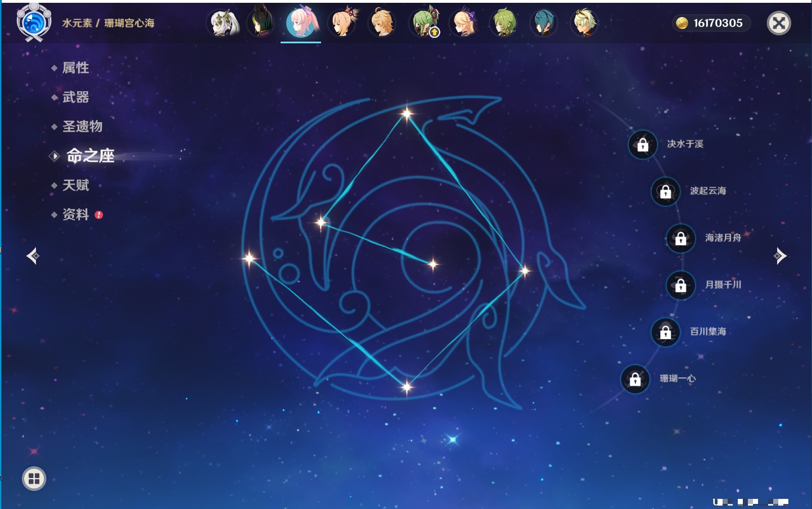Click the 16170305 Mora balance

click(718, 23)
